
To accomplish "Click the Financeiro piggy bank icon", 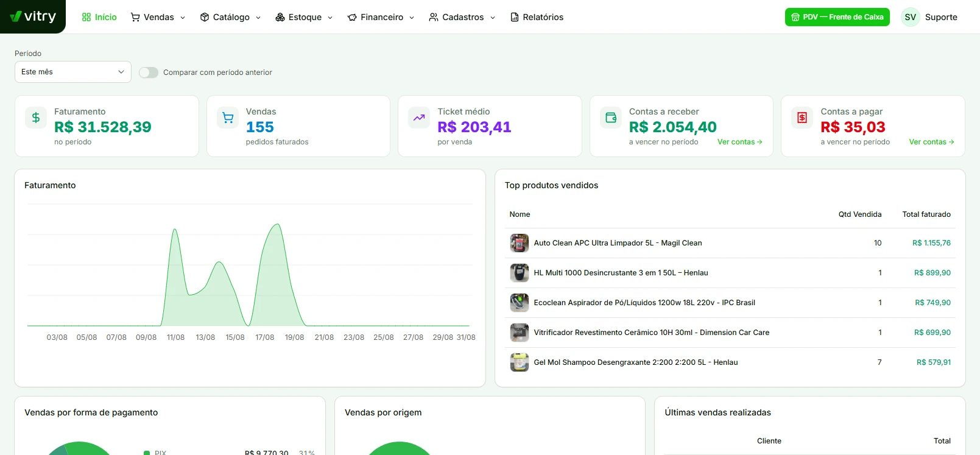I will (x=352, y=17).
